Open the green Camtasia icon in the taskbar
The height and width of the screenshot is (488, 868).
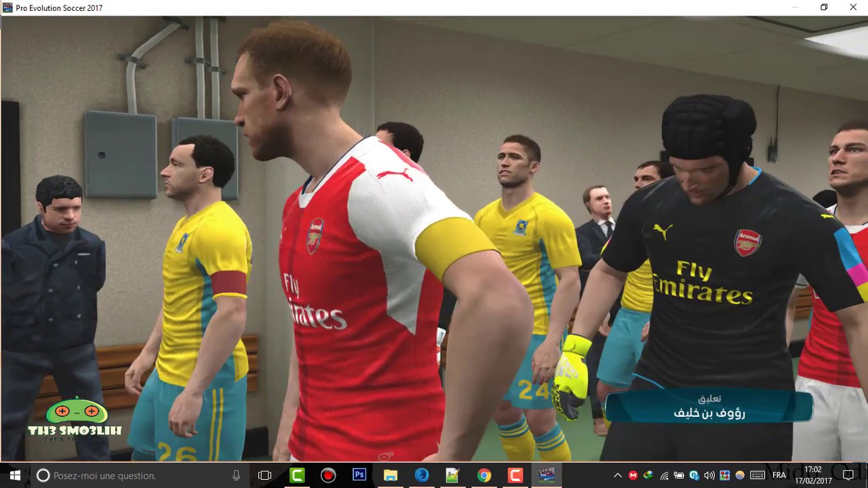pyautogui.click(x=297, y=476)
